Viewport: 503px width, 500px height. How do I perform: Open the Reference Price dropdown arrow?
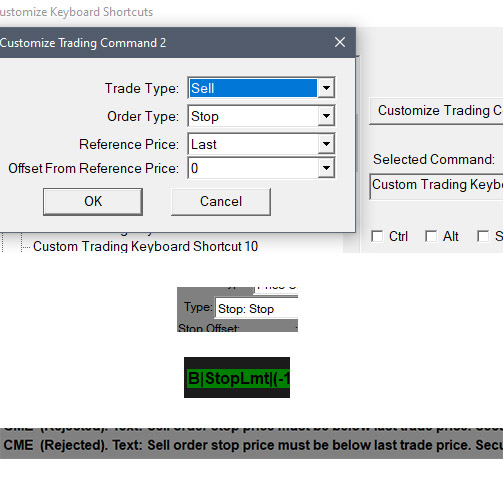click(x=326, y=144)
